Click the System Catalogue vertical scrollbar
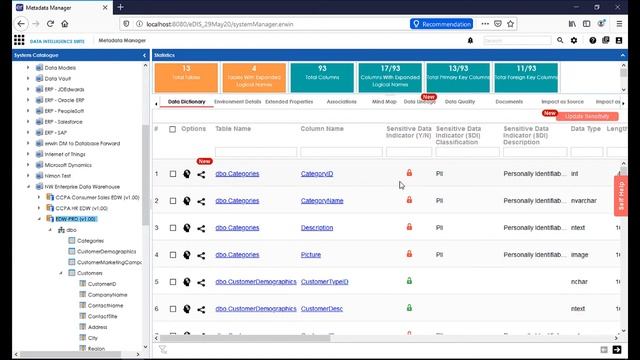 point(145,176)
